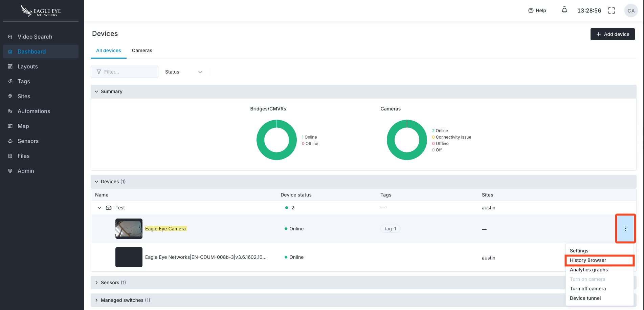Collapse the Summary section
Screen dimensions: 644x310
point(97,91)
